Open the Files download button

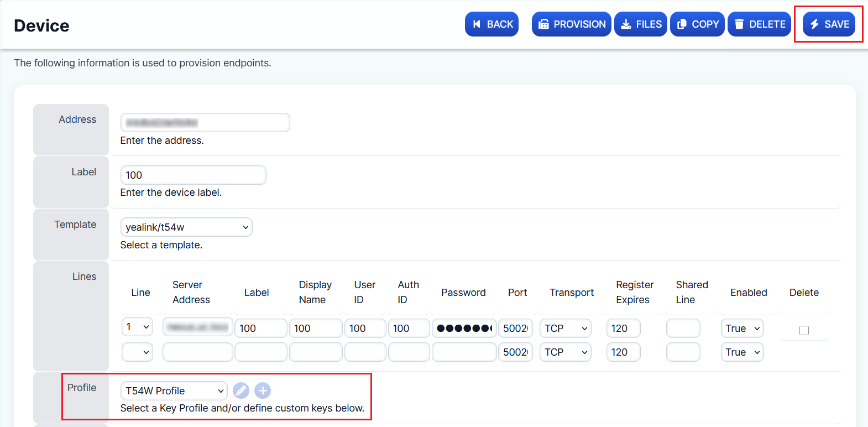(x=641, y=24)
